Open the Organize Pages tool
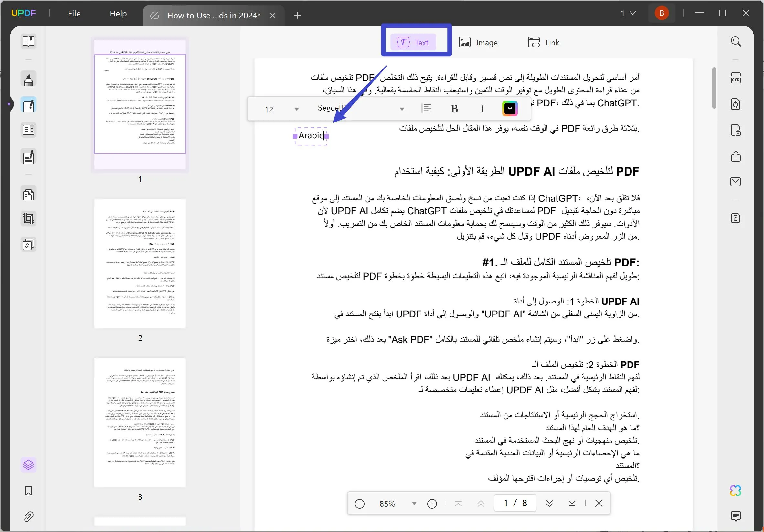 tap(28, 130)
